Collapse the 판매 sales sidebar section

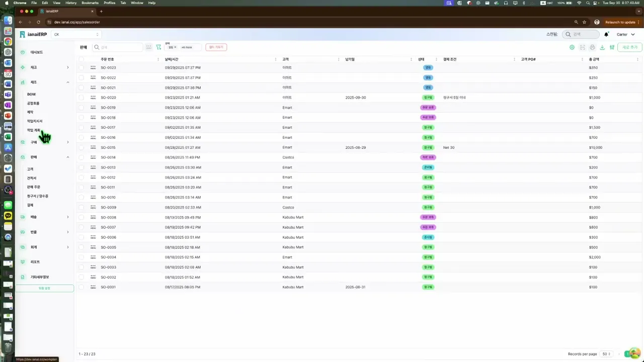point(68,157)
